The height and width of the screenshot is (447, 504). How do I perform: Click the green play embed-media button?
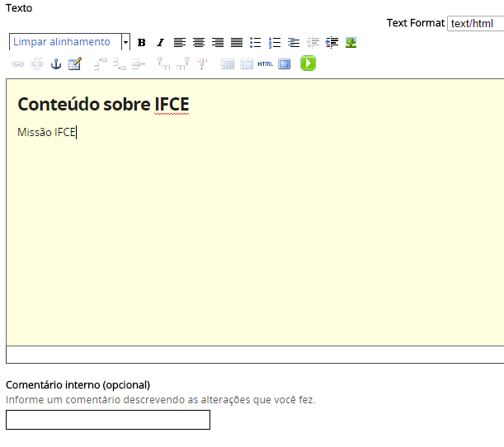308,63
